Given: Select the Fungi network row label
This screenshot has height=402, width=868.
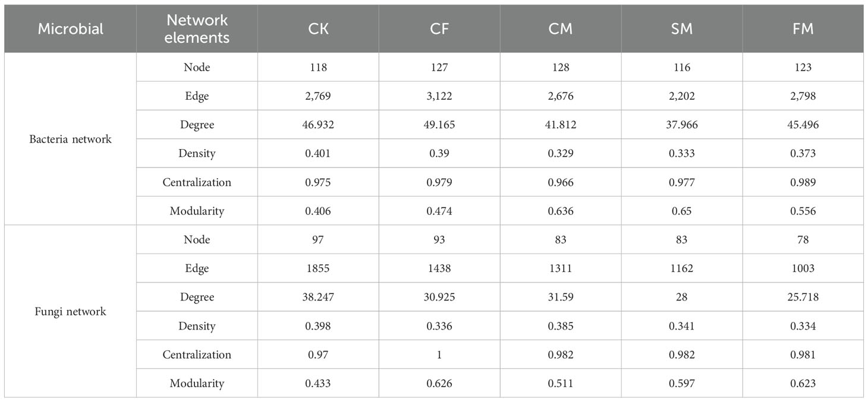Looking at the screenshot, I should 71,311.
